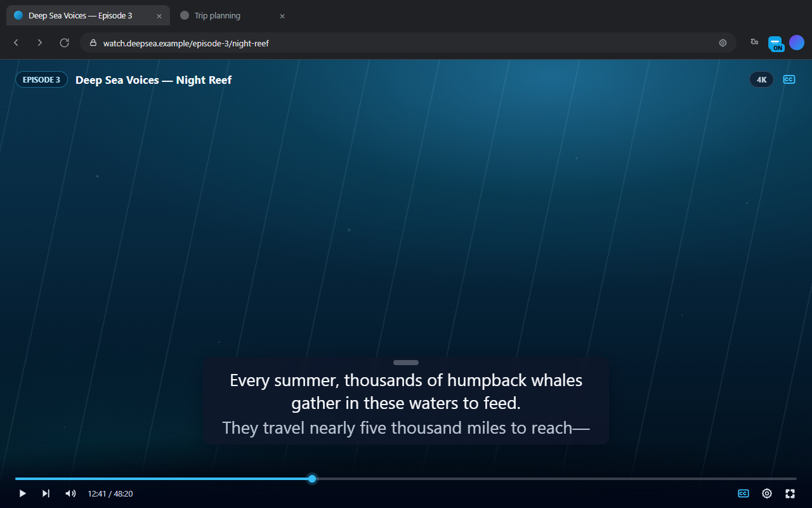
Task: Focus the address bar URL field
Action: [x=408, y=43]
